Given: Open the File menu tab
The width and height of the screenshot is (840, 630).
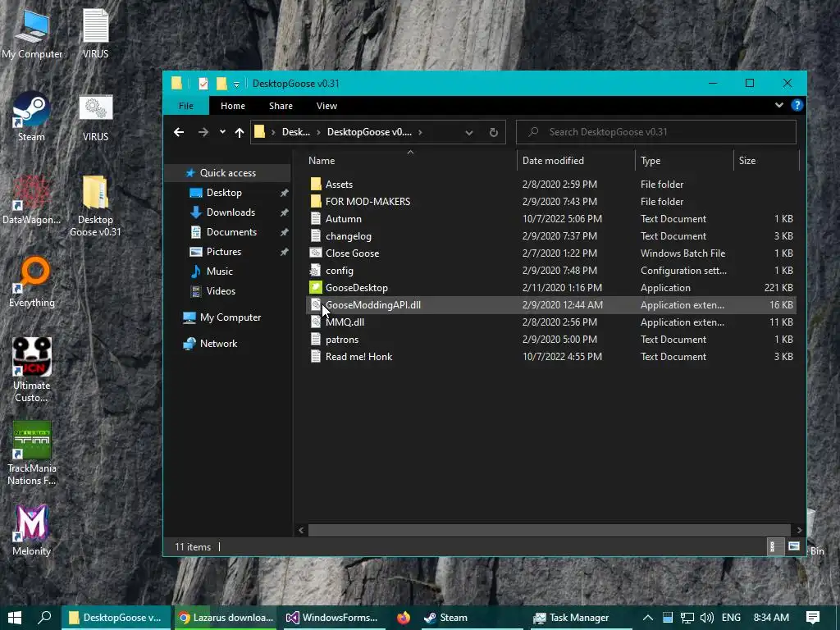Looking at the screenshot, I should 186,106.
